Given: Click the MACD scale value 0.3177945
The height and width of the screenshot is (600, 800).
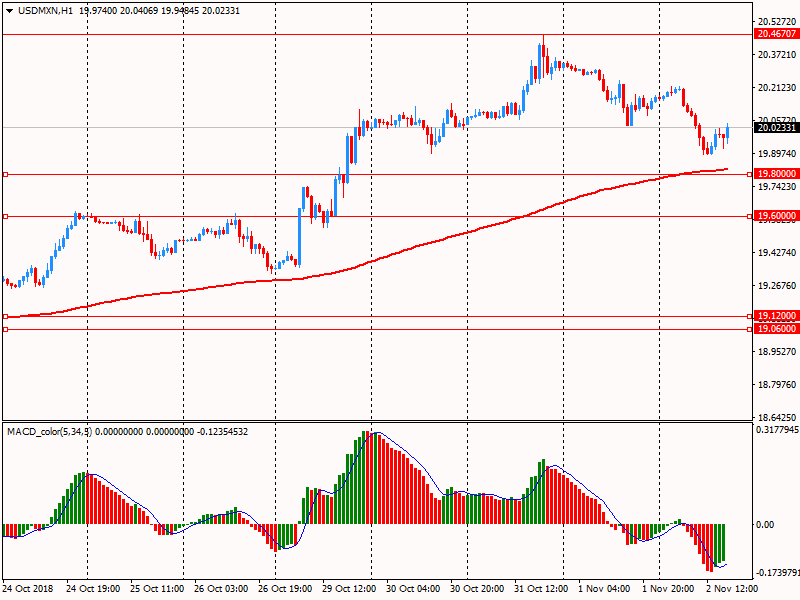Looking at the screenshot, I should [x=777, y=430].
